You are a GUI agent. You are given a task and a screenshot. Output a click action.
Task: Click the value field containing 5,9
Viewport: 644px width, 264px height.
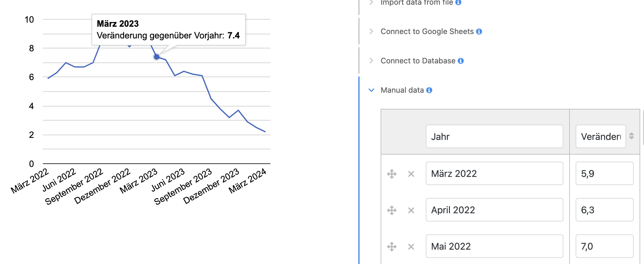coord(604,173)
